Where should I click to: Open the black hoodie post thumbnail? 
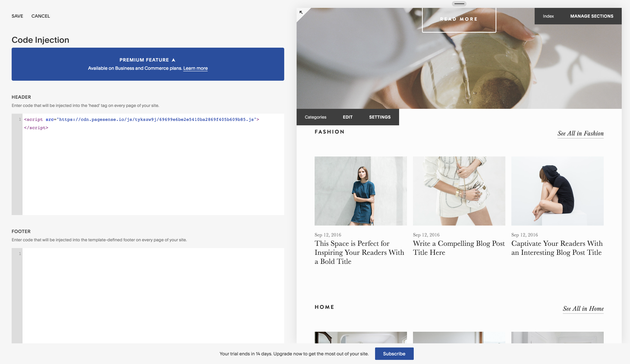click(x=557, y=191)
